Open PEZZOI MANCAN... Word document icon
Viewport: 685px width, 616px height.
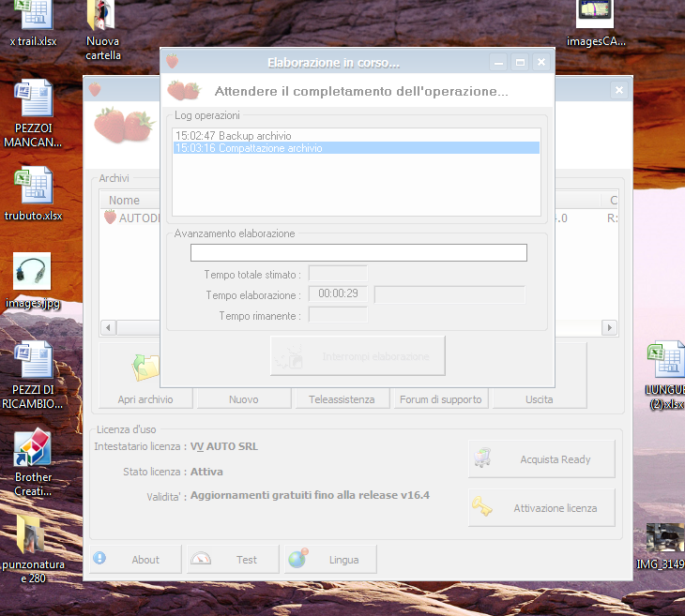click(x=33, y=113)
